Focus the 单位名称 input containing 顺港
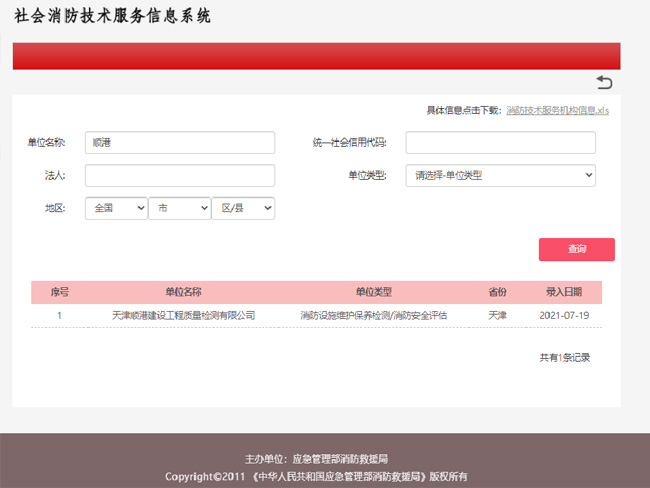Image resolution: width=650 pixels, height=488 pixels. (x=180, y=143)
